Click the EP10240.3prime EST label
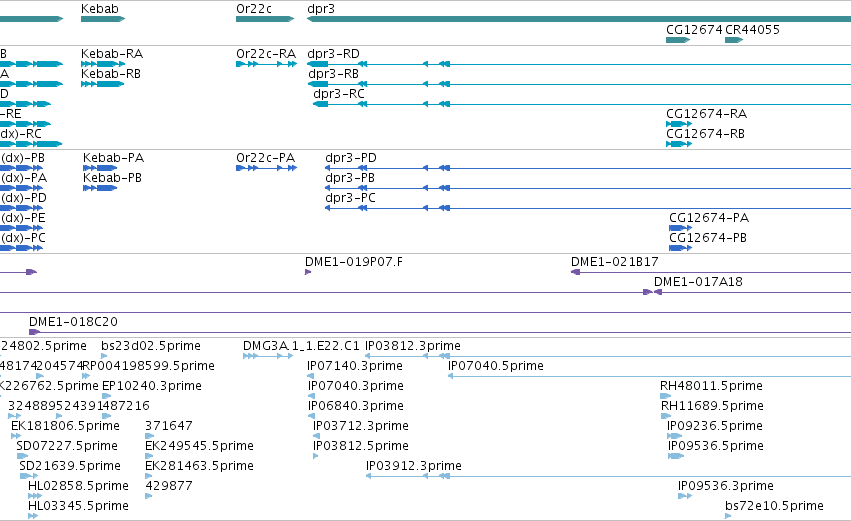The width and height of the screenshot is (851, 521). (x=152, y=386)
